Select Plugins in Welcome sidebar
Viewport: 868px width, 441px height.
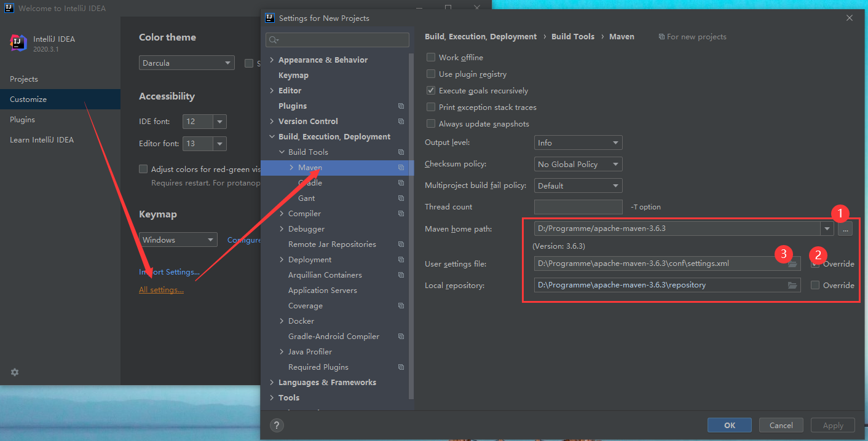click(x=60, y=120)
